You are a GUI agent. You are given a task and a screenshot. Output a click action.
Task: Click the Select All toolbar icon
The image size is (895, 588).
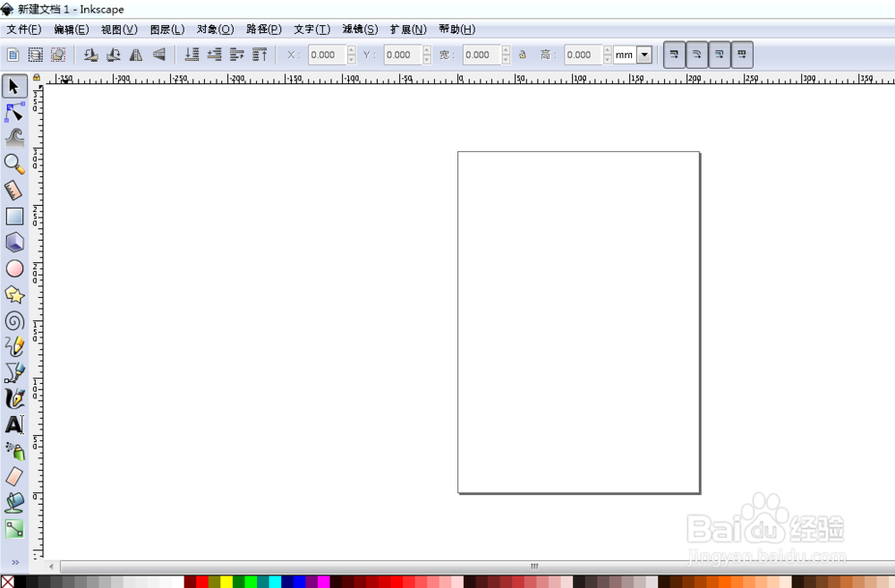(13, 55)
